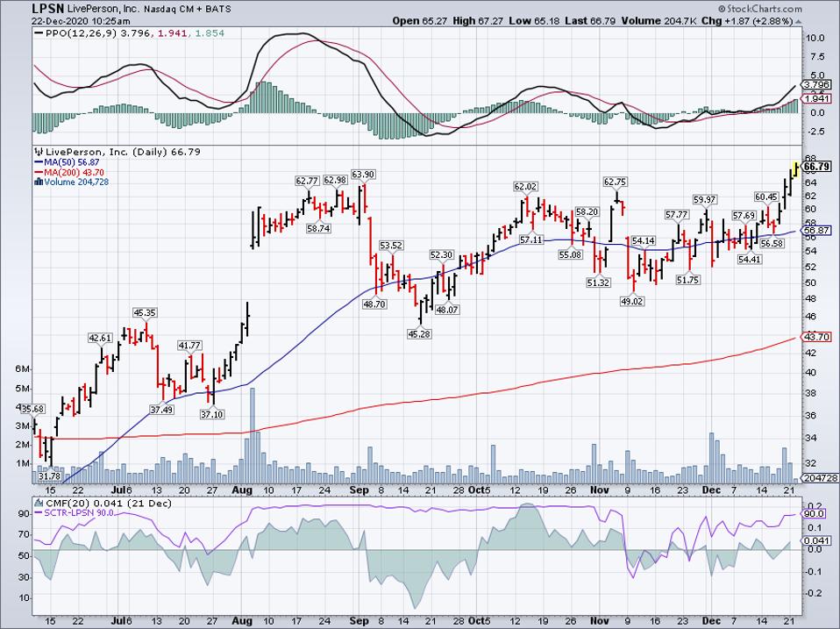Click the 62.02 October high price label
The image size is (840, 629).
525,187
